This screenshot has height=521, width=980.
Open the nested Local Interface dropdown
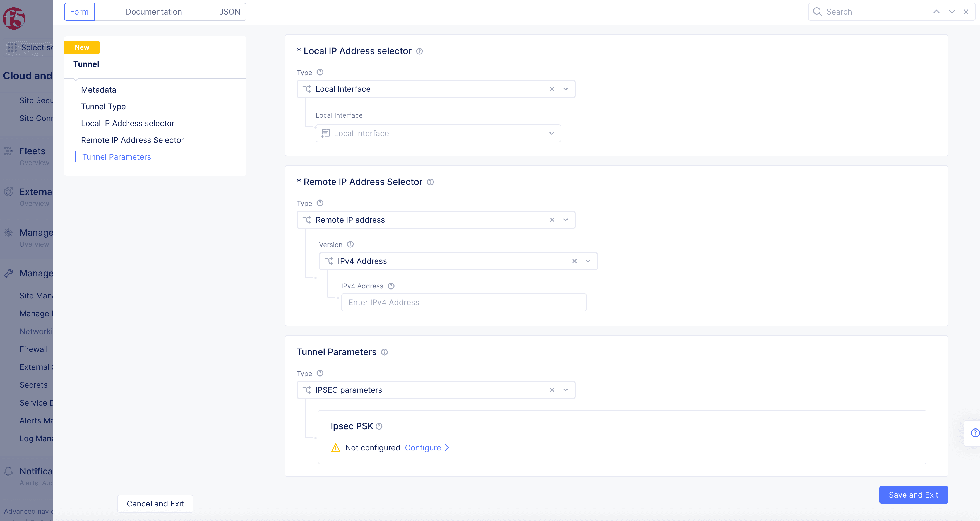552,134
